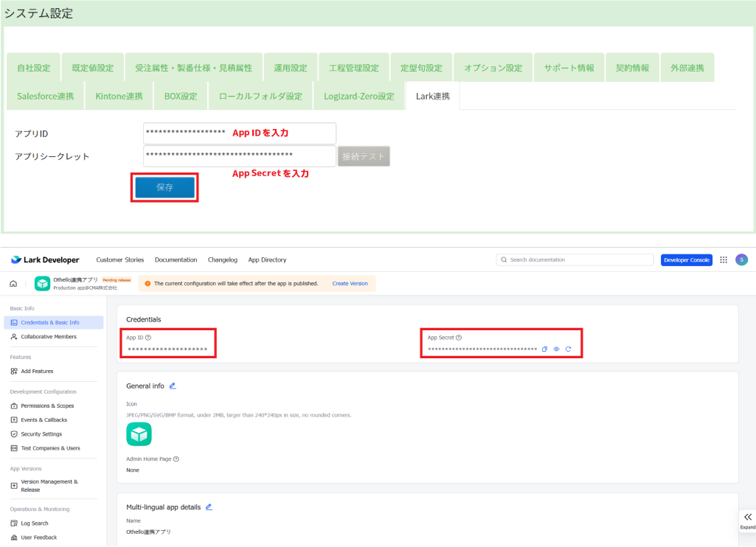Screen dimensions: 756x547
Task: Click the App Secret help icon
Action: pyautogui.click(x=459, y=338)
